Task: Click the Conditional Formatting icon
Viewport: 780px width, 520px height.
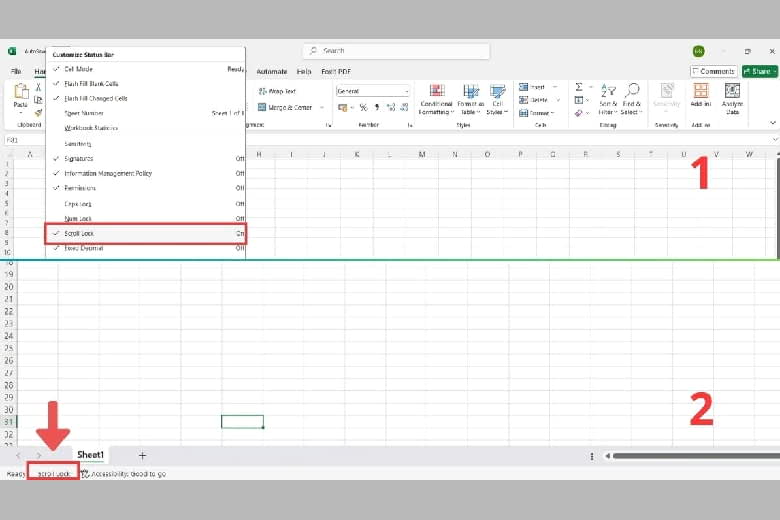Action: click(436, 92)
